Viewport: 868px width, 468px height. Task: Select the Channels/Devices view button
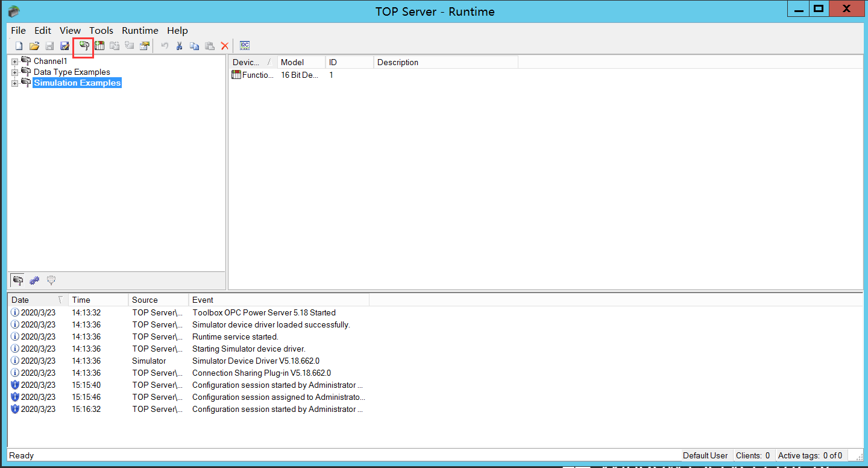(x=18, y=280)
